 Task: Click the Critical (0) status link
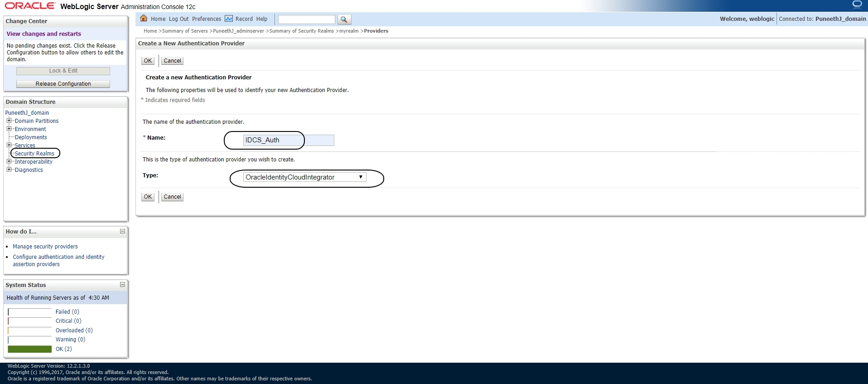pyautogui.click(x=68, y=321)
